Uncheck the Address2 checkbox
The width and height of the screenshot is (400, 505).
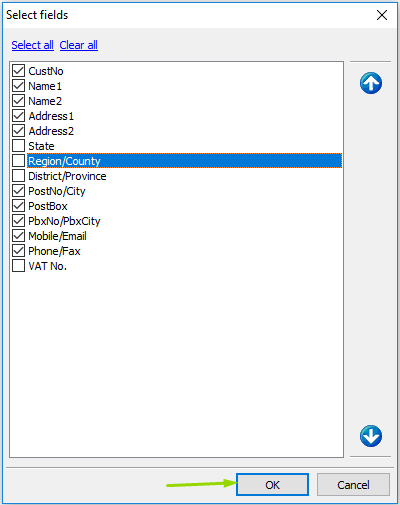coord(19,131)
